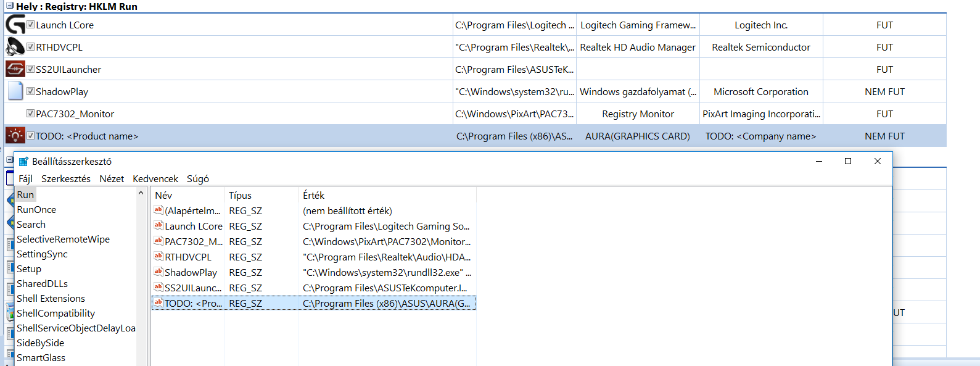
Task: Open the Nézet menu
Action: point(112,179)
